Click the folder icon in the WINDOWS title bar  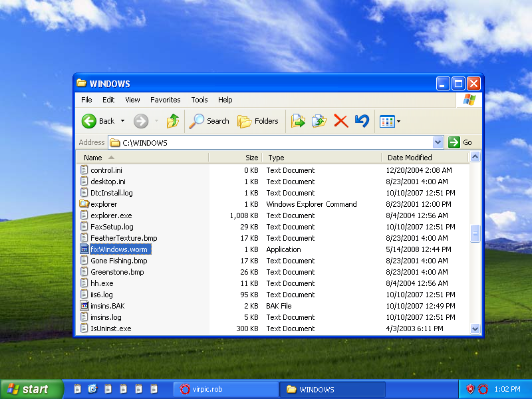click(x=81, y=83)
